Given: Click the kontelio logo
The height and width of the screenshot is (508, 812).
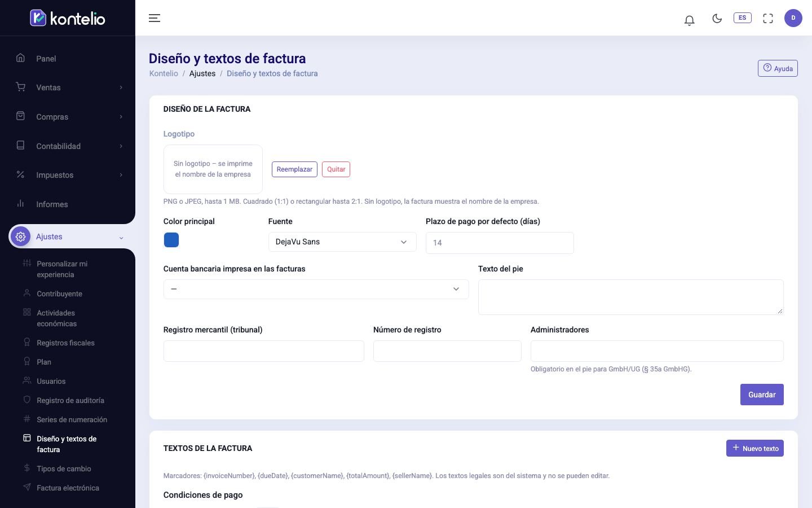Looking at the screenshot, I should [68, 18].
